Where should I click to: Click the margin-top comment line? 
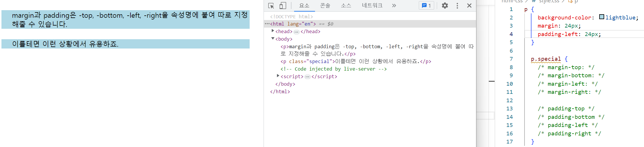pos(566,67)
